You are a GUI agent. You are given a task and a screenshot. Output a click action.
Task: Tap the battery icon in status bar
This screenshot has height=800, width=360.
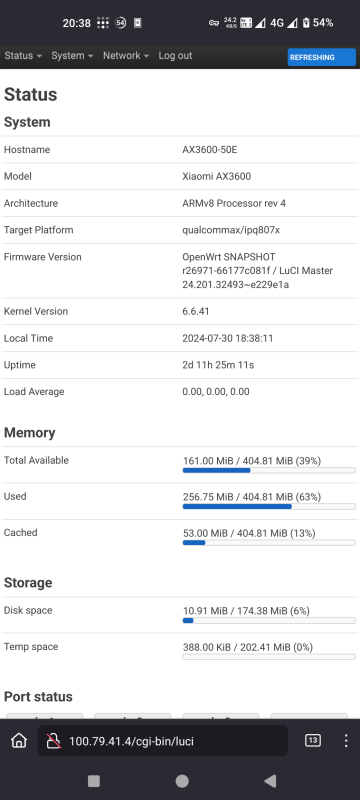306,23
